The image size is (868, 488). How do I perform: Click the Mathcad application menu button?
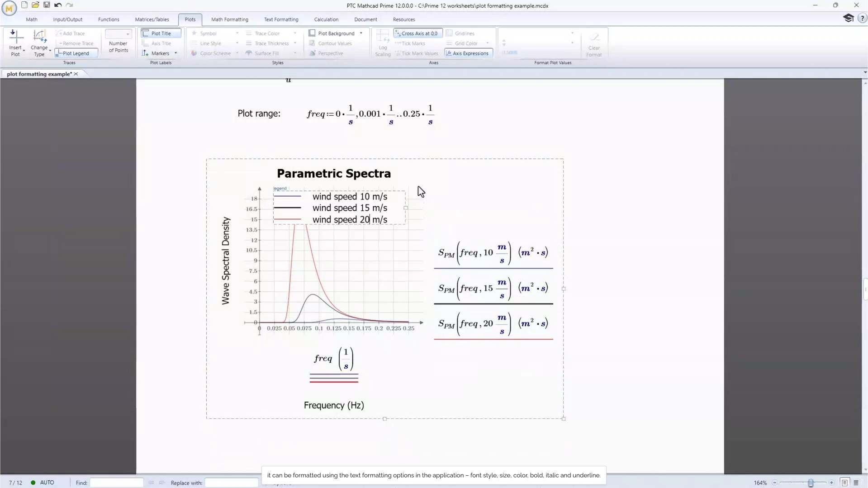[9, 8]
